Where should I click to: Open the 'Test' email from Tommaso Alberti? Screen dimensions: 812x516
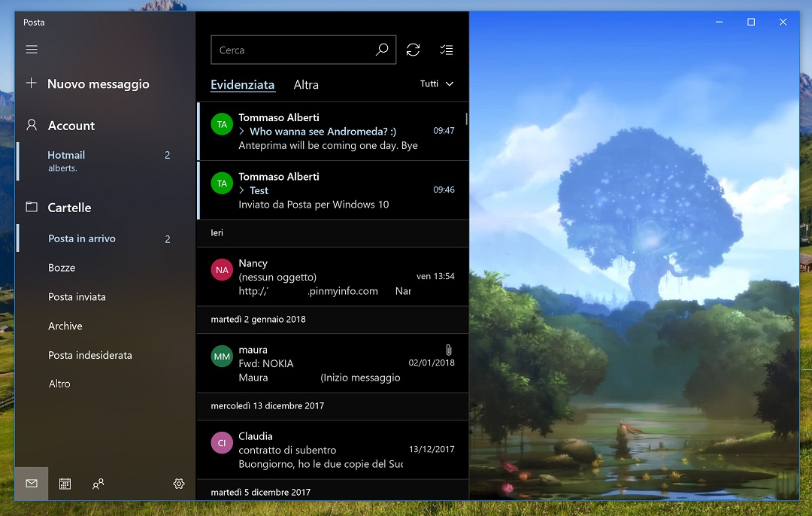(333, 190)
